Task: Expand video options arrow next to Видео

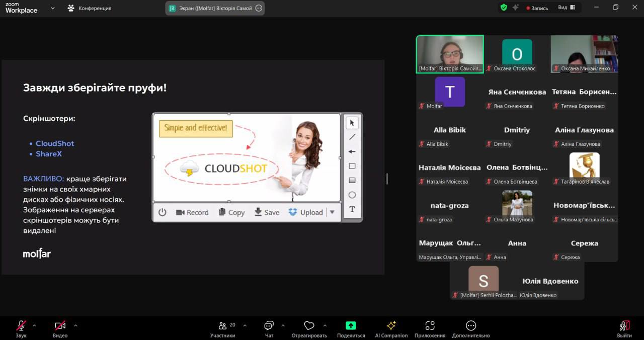Action: pos(75,325)
